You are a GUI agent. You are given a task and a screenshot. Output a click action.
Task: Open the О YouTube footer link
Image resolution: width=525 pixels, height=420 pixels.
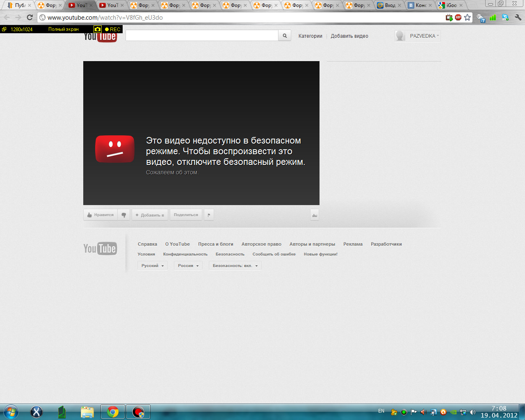click(178, 244)
